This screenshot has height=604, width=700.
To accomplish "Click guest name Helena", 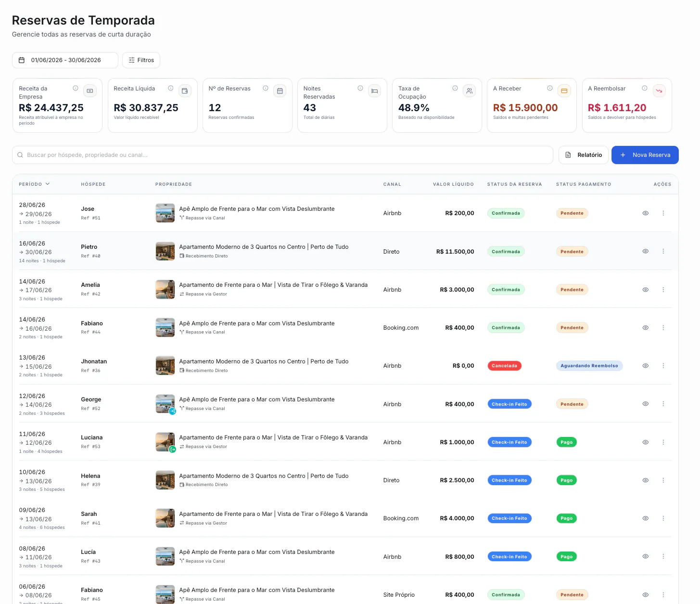I will click(90, 476).
